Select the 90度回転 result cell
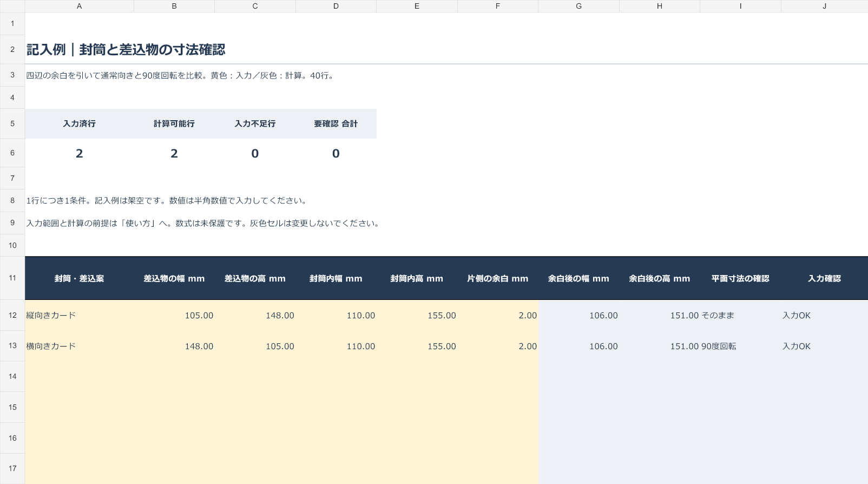Viewport: 868px width, 484px height. pyautogui.click(x=740, y=346)
